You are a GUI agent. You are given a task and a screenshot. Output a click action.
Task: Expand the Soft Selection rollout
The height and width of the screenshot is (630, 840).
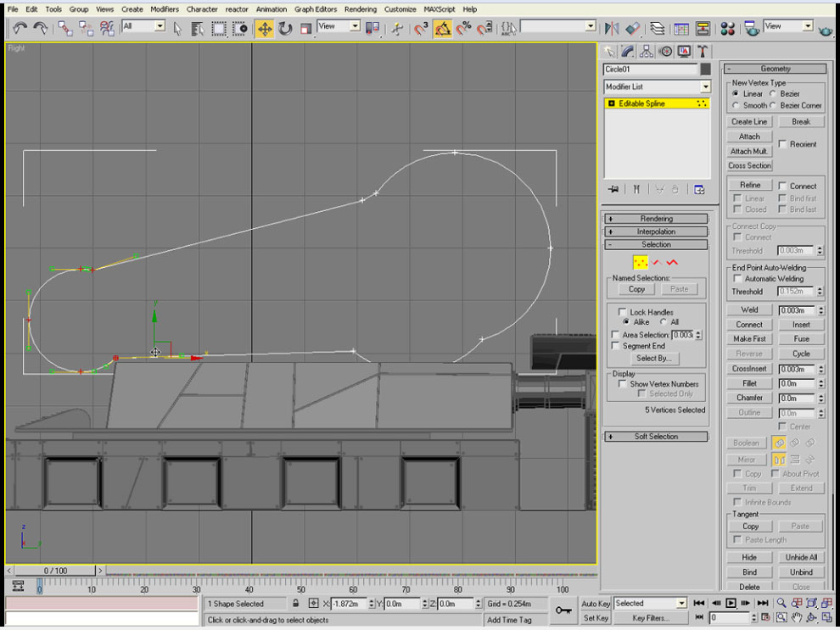click(x=656, y=436)
